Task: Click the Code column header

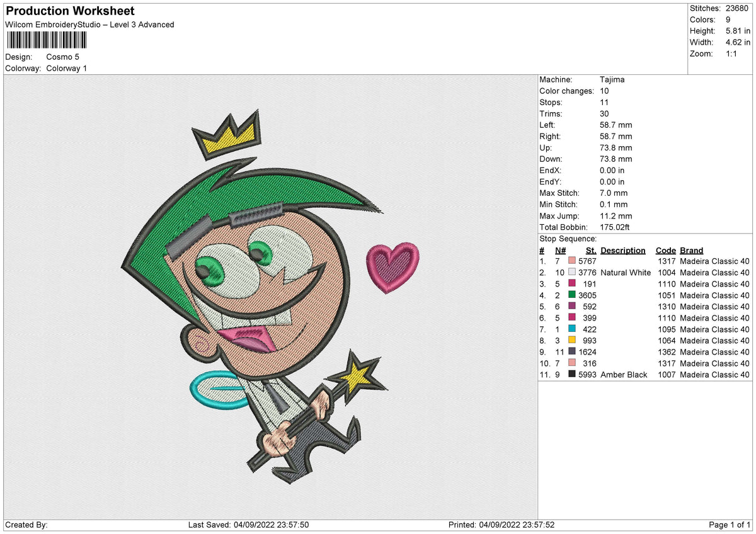Action: [665, 250]
